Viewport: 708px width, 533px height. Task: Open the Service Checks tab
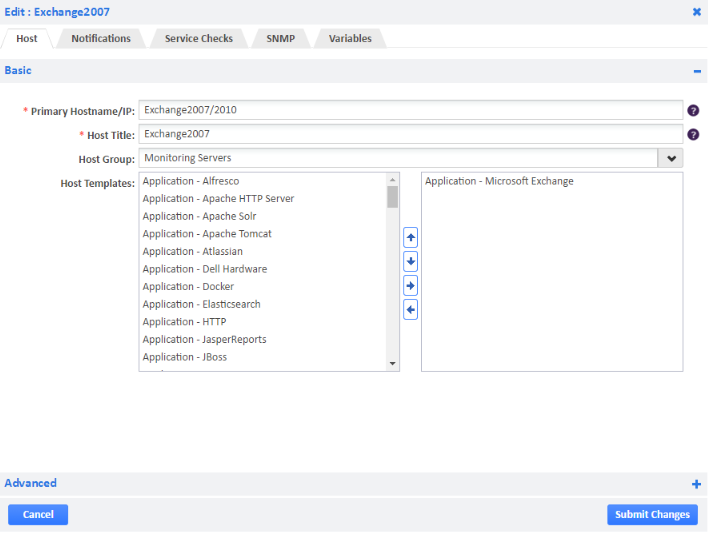(199, 38)
